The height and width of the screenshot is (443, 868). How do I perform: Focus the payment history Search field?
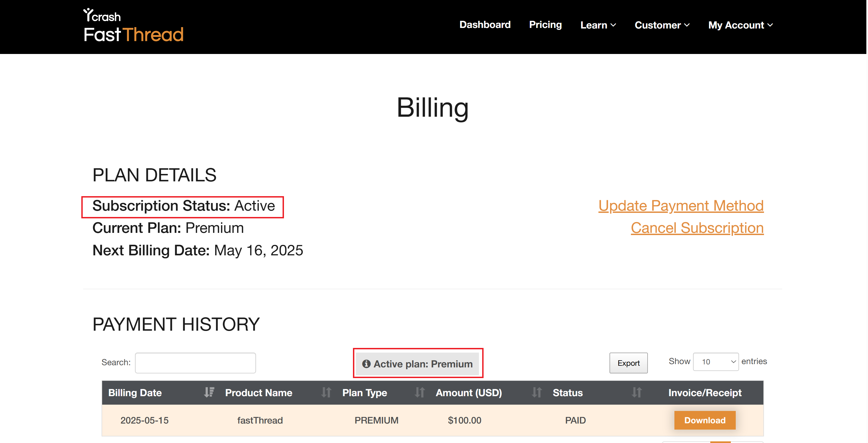point(196,363)
